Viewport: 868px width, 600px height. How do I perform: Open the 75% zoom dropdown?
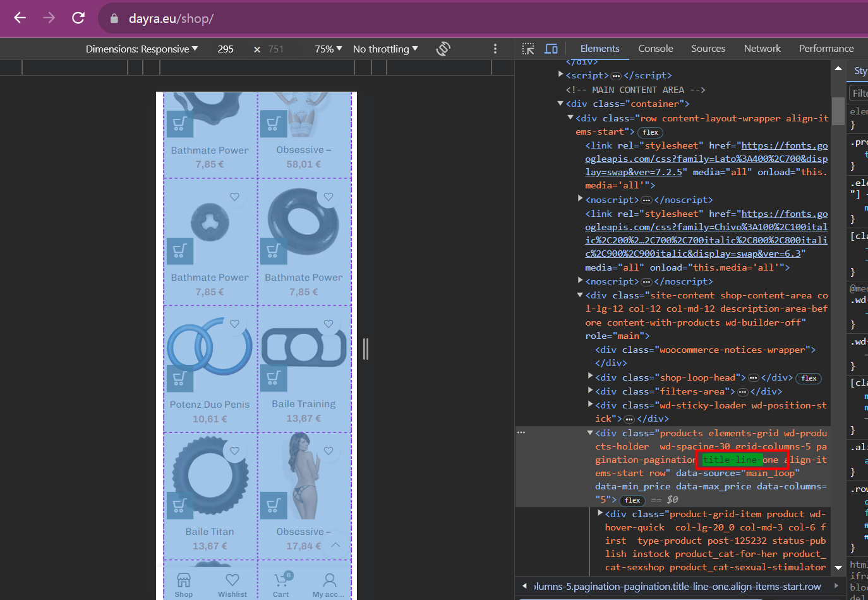click(329, 49)
